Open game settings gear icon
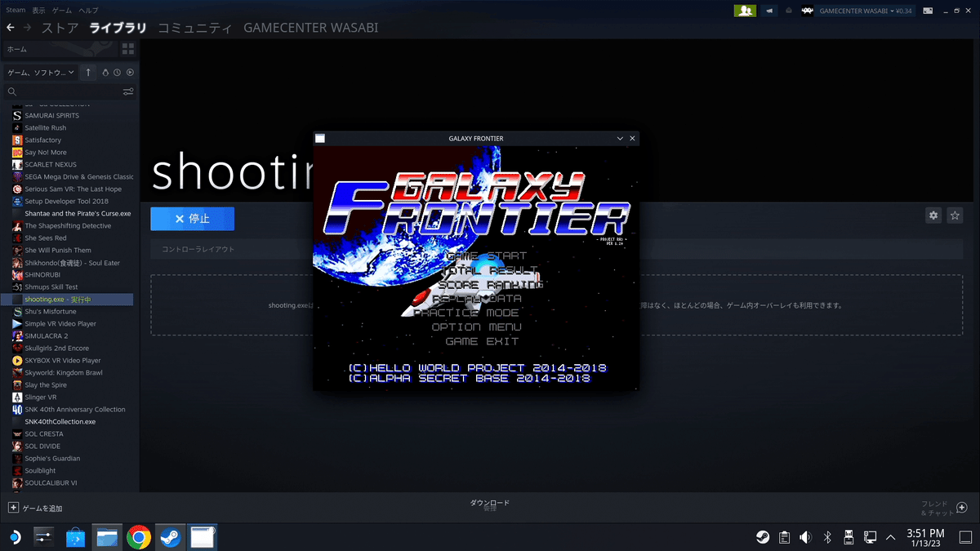This screenshot has height=551, width=980. (933, 216)
